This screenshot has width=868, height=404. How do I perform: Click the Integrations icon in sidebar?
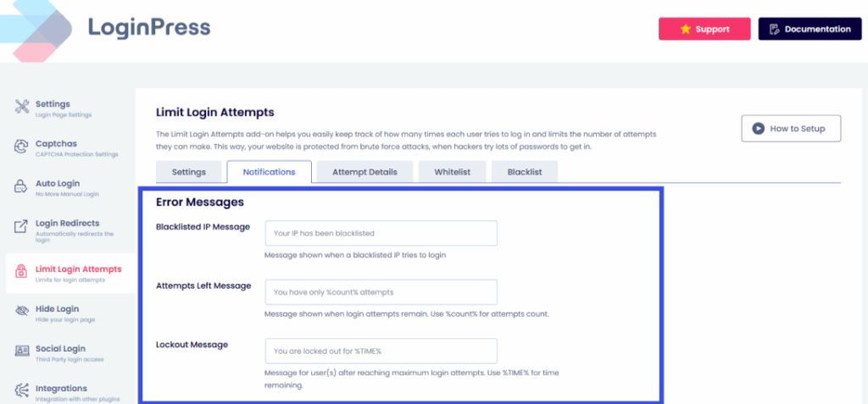click(x=22, y=391)
